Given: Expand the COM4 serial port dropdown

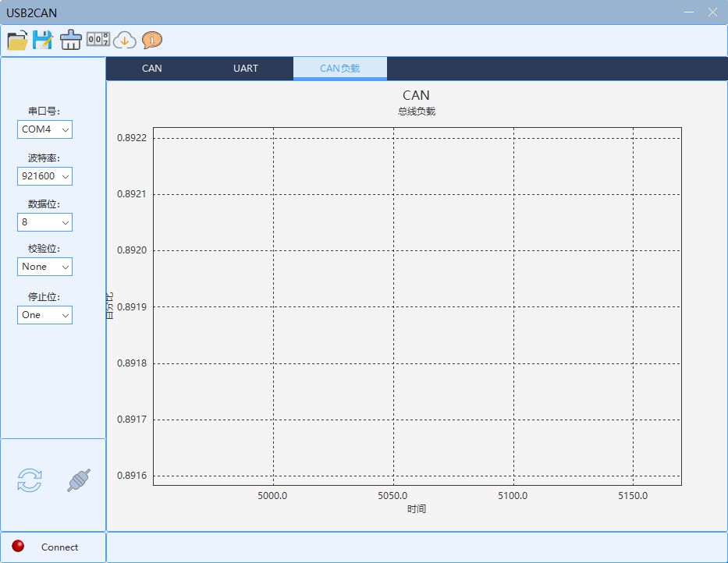Looking at the screenshot, I should click(45, 129).
